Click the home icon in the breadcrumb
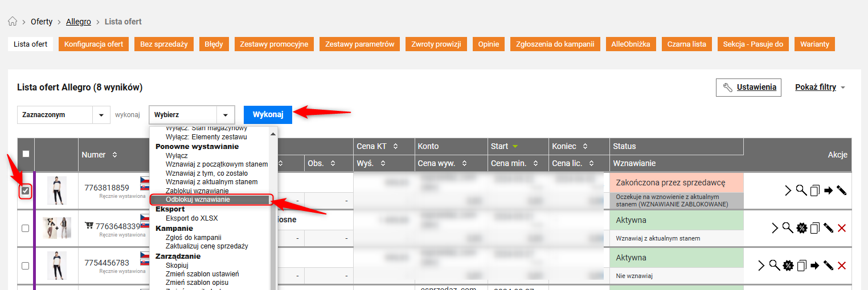Screen dimensions: 868x290 pos(12,22)
